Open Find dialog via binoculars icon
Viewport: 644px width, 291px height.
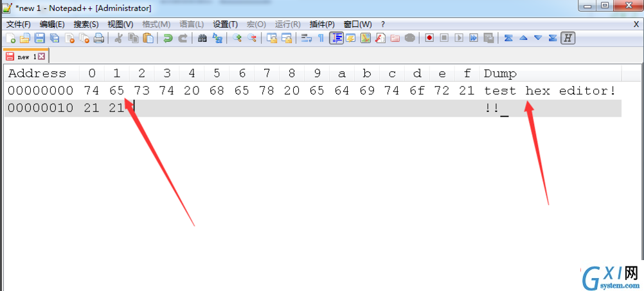pos(202,38)
